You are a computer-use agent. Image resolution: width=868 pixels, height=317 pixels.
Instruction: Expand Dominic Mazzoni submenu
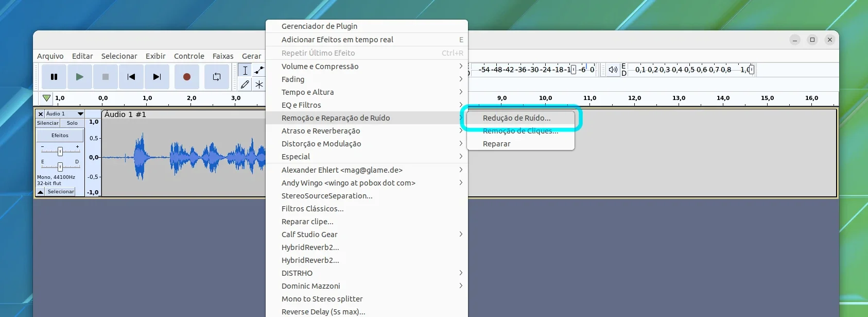367,286
